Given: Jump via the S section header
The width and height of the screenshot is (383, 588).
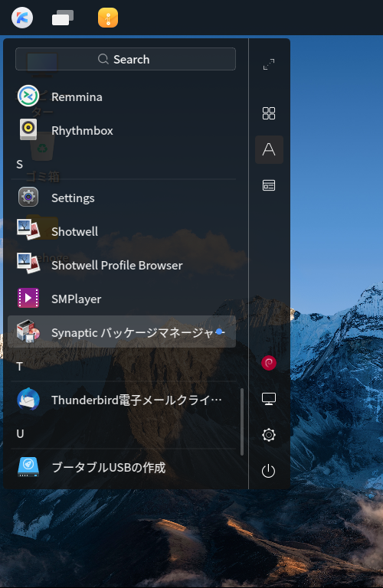Looking at the screenshot, I should pos(19,165).
